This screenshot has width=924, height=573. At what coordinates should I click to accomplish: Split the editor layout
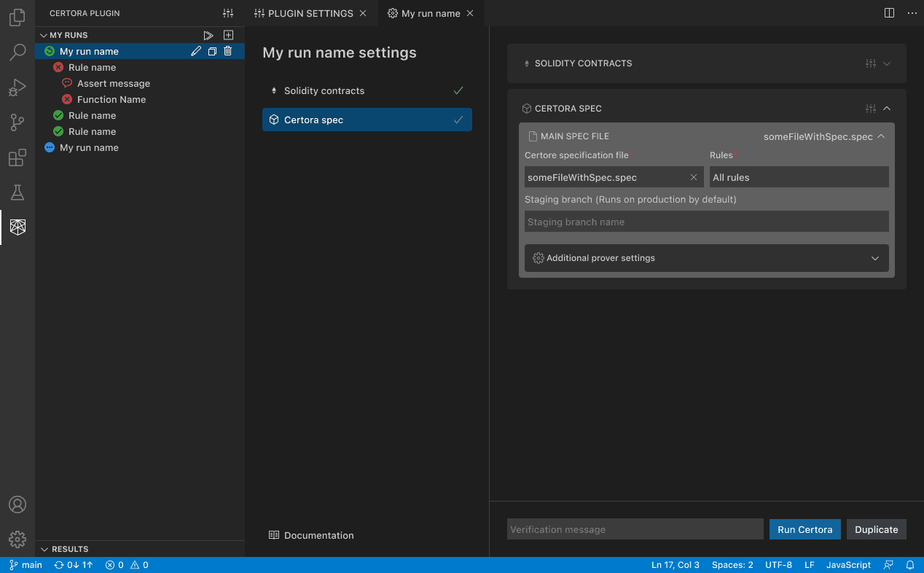(x=890, y=13)
